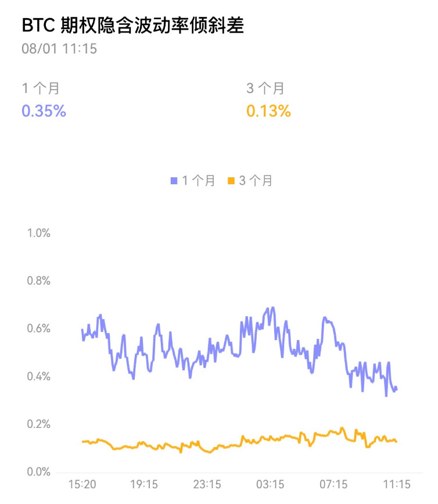Click the 07:15 time axis label
This screenshot has height=504, width=438.
[x=333, y=484]
